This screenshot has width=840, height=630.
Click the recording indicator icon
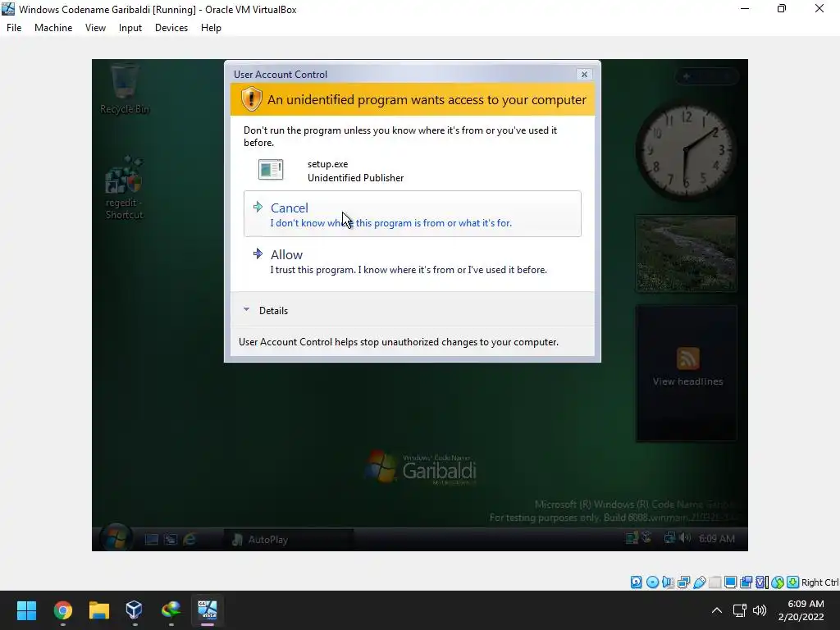(746, 582)
